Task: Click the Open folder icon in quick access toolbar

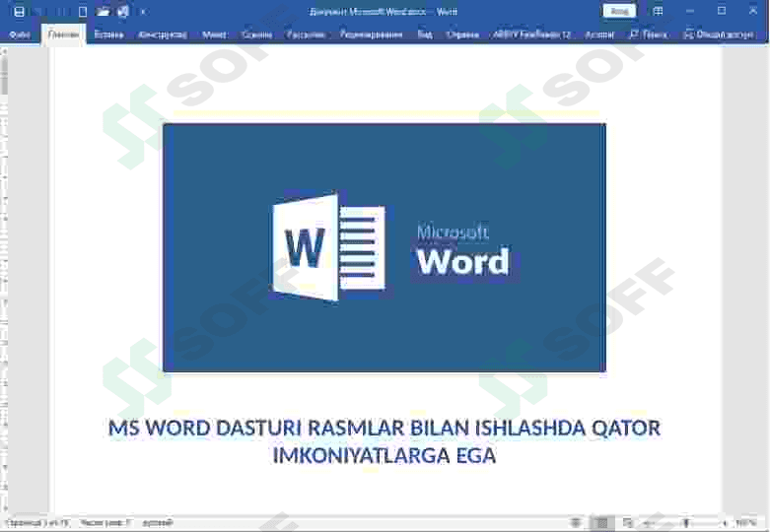Action: pos(103,11)
